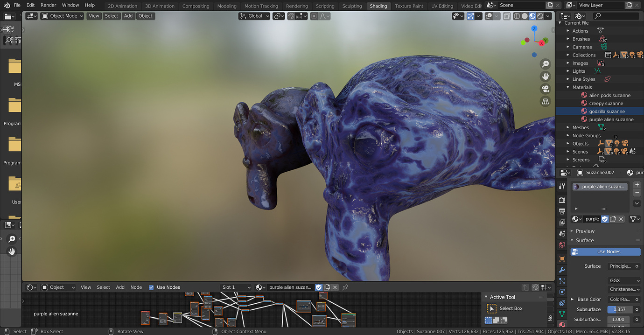Switch to the Sculpting workspace tab

[352, 6]
